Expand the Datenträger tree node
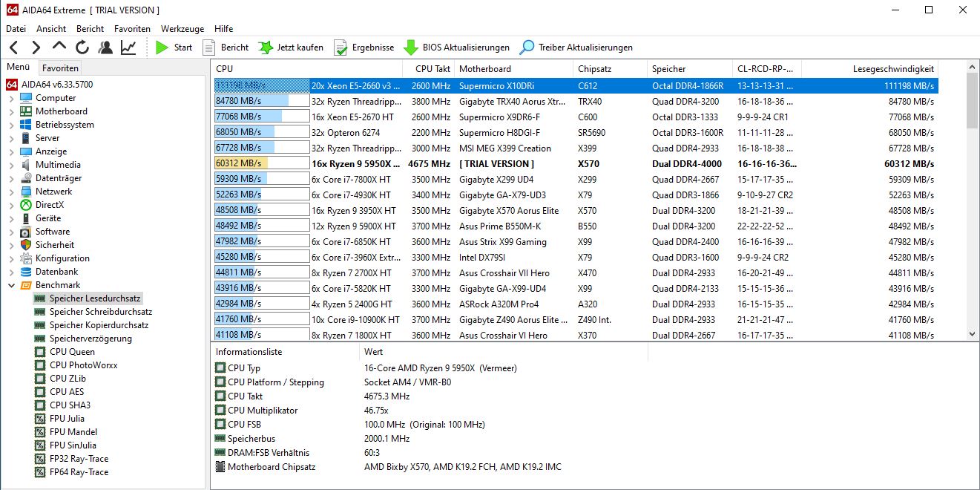The image size is (980, 490). (x=12, y=178)
